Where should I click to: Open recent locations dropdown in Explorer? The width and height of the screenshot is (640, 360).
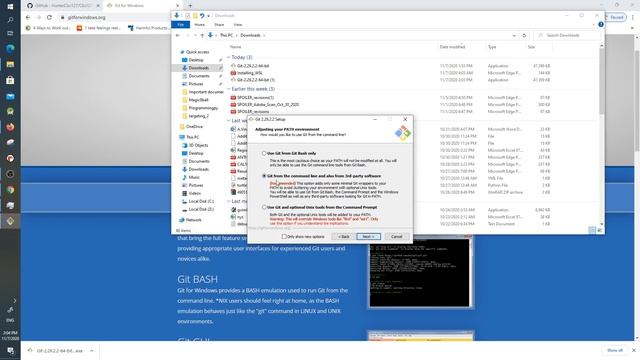click(x=195, y=36)
